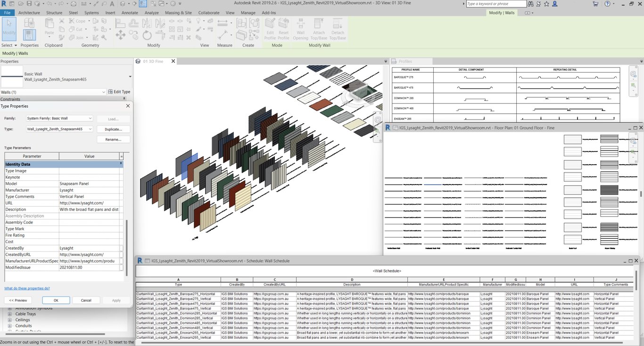Switch to the Profiles view tab

[405, 61]
